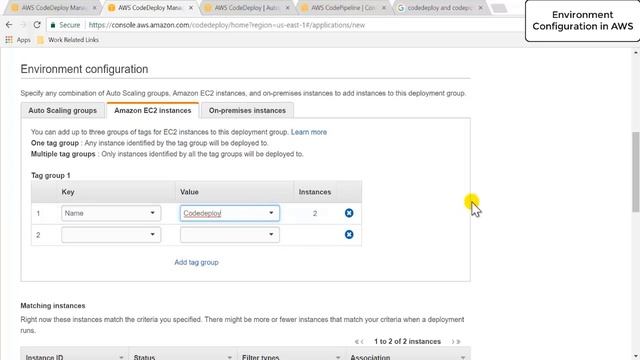Open the empty Value dropdown in row 2
This screenshot has height=360, width=640.
pyautogui.click(x=230, y=235)
